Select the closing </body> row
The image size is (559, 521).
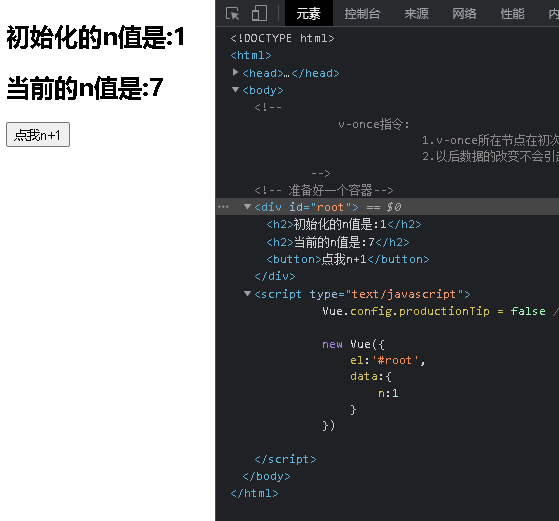(266, 476)
